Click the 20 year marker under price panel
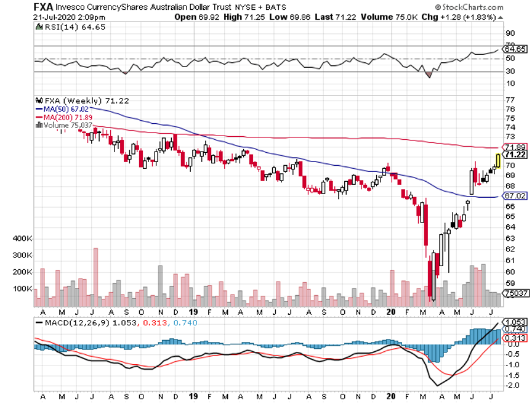The image size is (532, 403). click(391, 312)
